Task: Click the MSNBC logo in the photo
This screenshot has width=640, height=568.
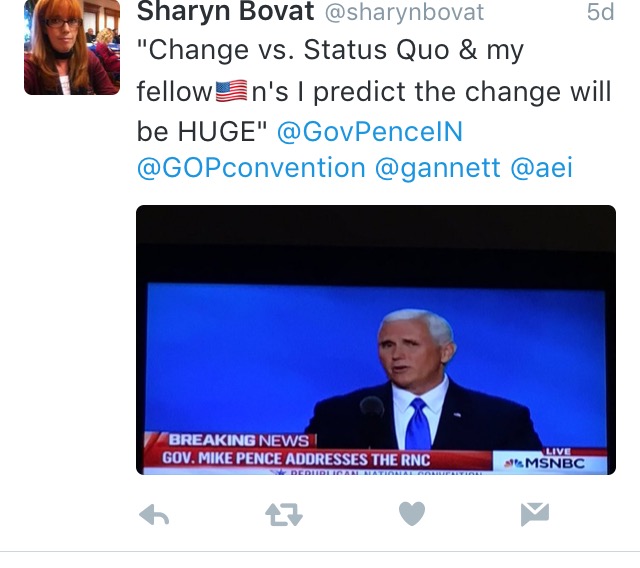Action: point(545,463)
